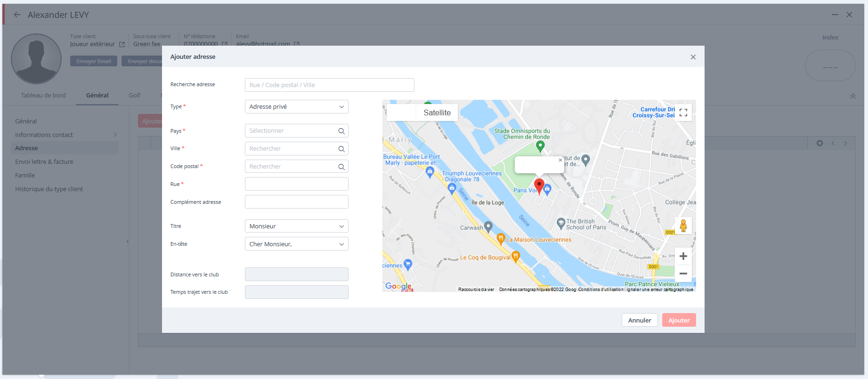This screenshot has width=868, height=379.
Task: Go back using the arrow beside Alexander LEVY
Action: coord(17,15)
